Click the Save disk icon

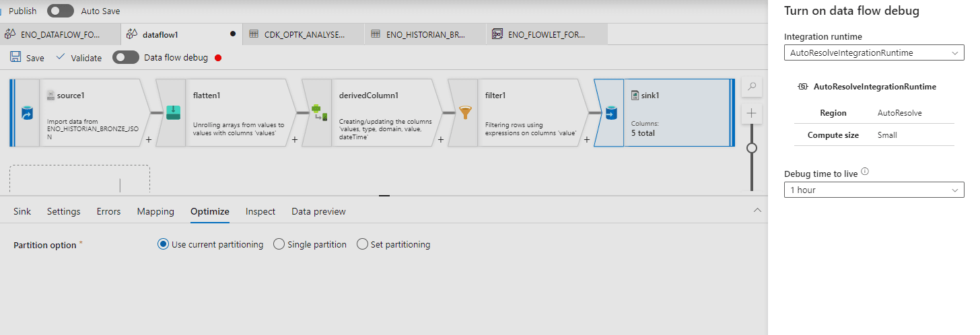click(15, 58)
